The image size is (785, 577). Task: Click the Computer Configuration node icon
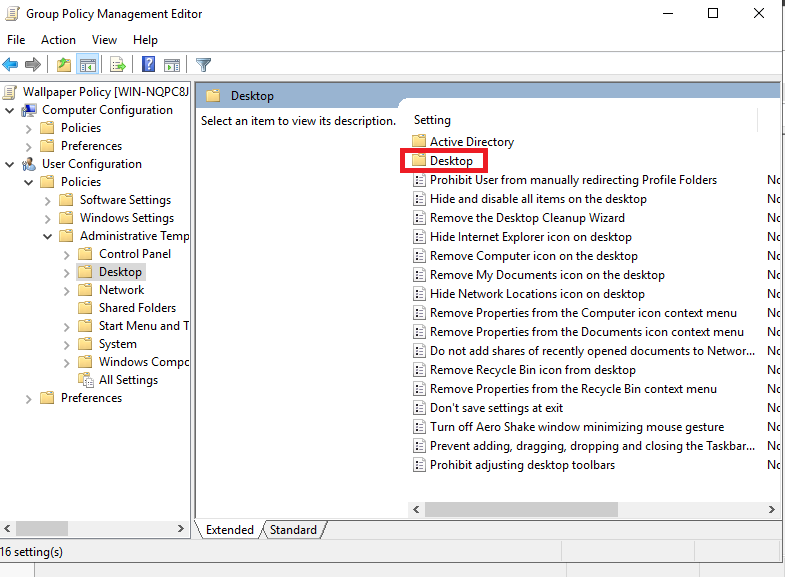(29, 110)
